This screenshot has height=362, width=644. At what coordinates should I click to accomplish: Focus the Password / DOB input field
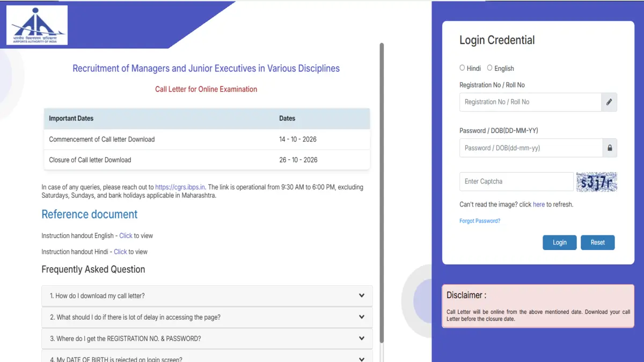point(530,148)
